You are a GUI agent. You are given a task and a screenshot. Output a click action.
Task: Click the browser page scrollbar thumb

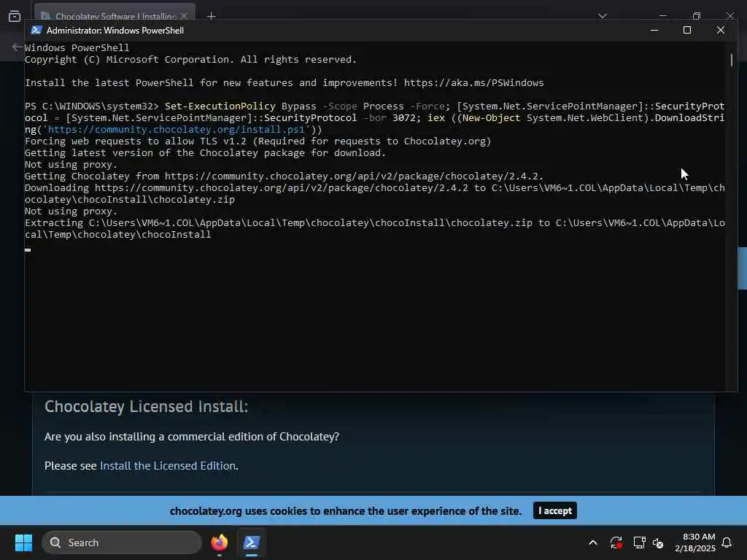(742, 268)
